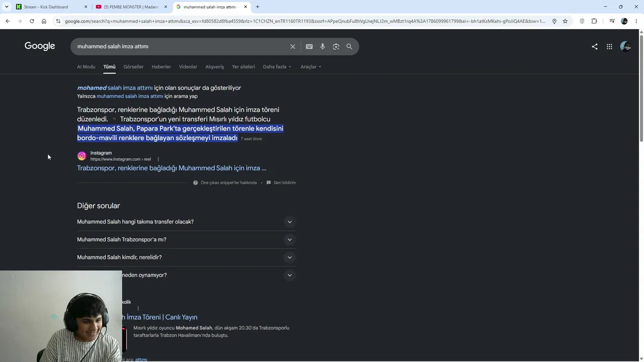Go to the Google home logo
Viewport: 644px width, 362px height.
click(40, 46)
